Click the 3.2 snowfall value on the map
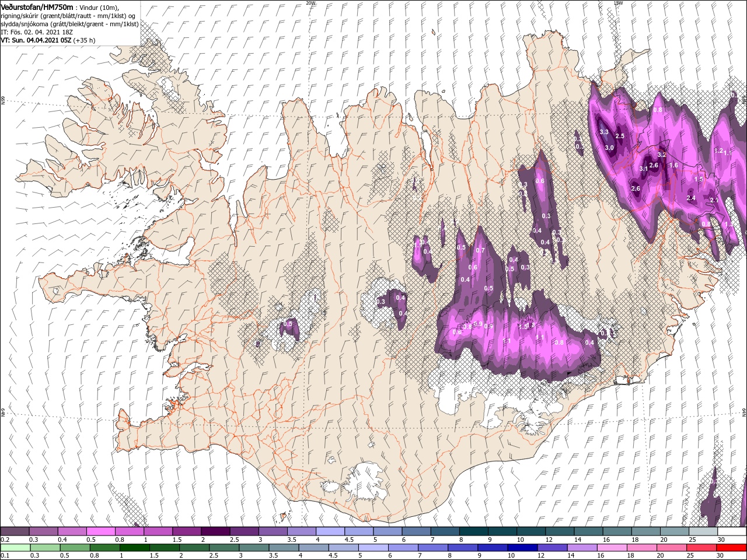This screenshot has height=560, width=747. click(662, 155)
